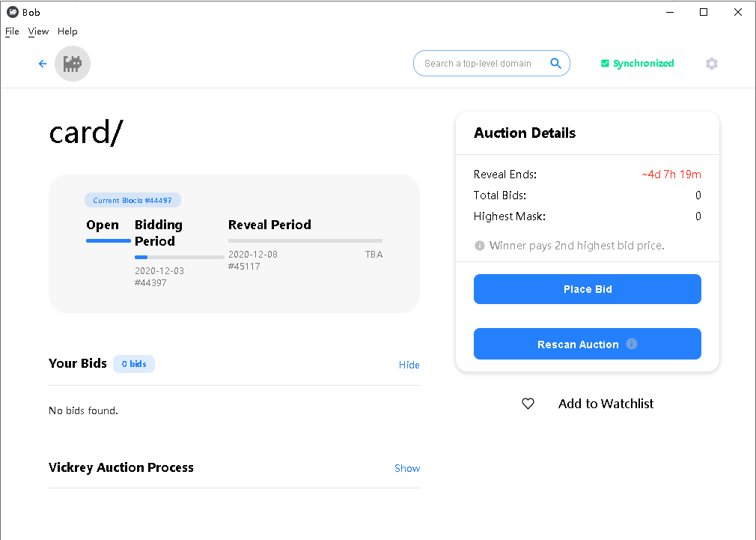This screenshot has width=756, height=540.
Task: Click the Current Block #44497 badge
Action: pos(132,200)
